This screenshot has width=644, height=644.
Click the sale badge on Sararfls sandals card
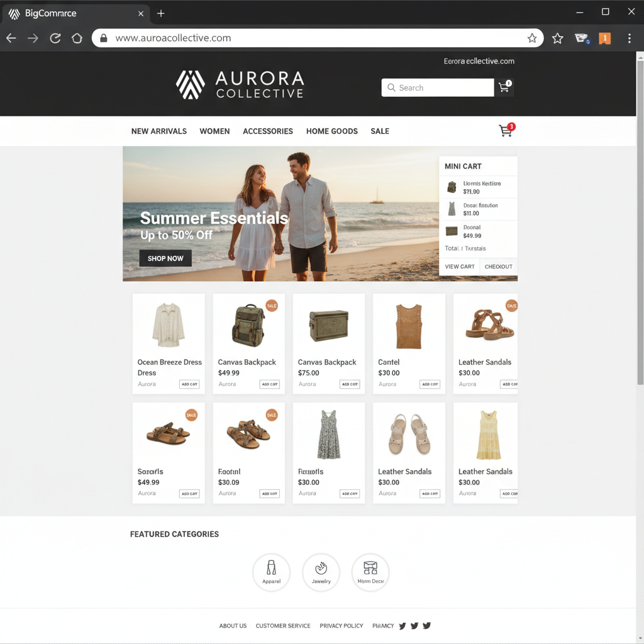coord(191,415)
